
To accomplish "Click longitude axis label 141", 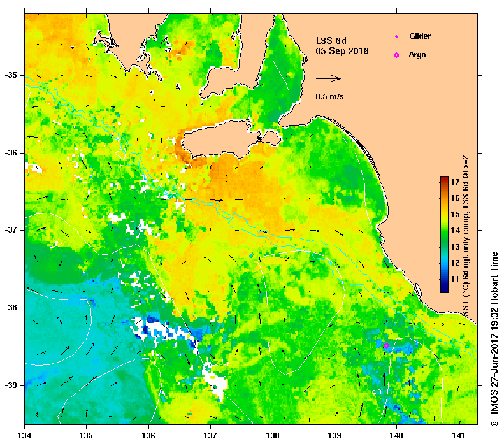I will click(459, 435).
